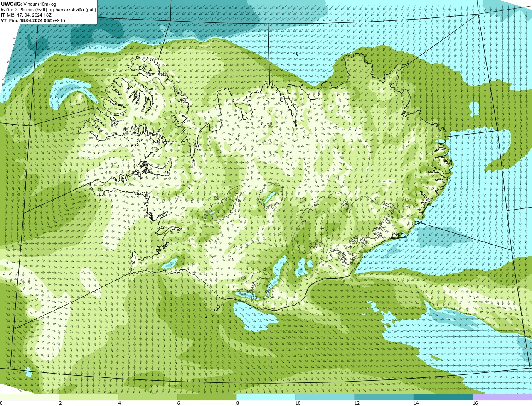The width and height of the screenshot is (532, 406).
Task: Click the legend label "14"
Action: [416, 403]
